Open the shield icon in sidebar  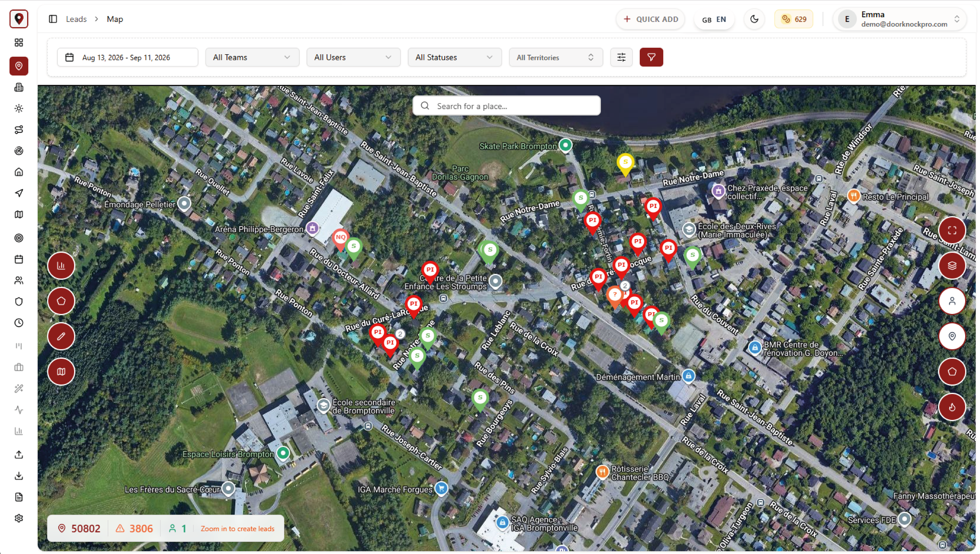pyautogui.click(x=19, y=302)
